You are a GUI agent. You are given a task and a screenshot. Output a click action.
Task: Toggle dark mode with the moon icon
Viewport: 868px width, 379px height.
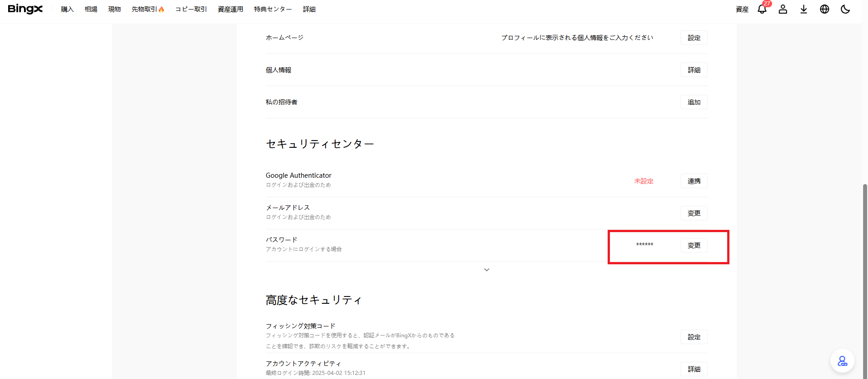845,10
